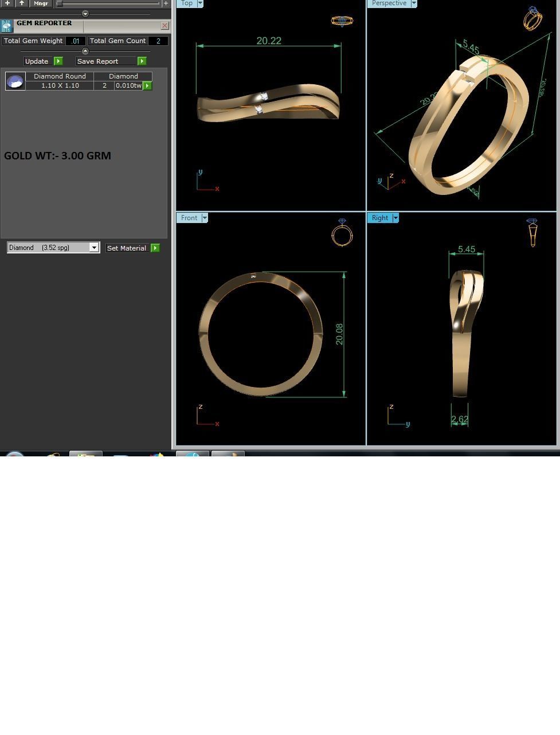Click the Gem Reporter panel icon
The width and height of the screenshot is (560, 735).
pos(7,26)
